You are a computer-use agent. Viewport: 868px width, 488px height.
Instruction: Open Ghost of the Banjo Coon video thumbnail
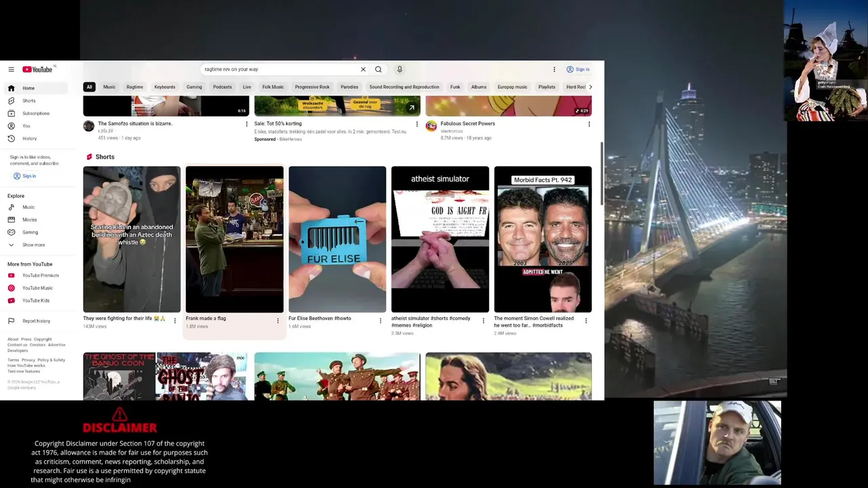pos(165,376)
